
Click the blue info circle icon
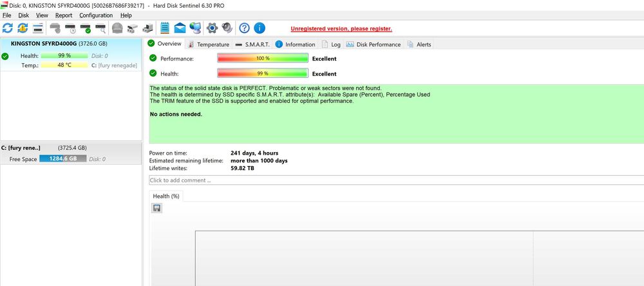260,28
